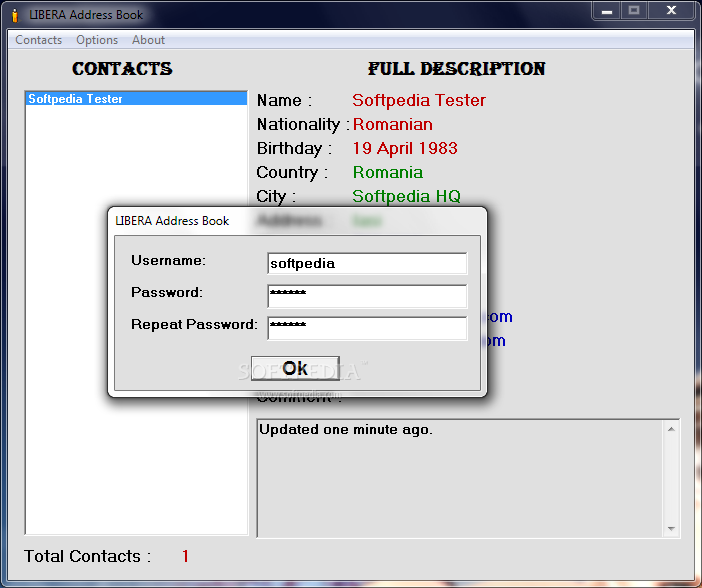
Task: Focus the Repeat Password field
Action: [x=367, y=328]
